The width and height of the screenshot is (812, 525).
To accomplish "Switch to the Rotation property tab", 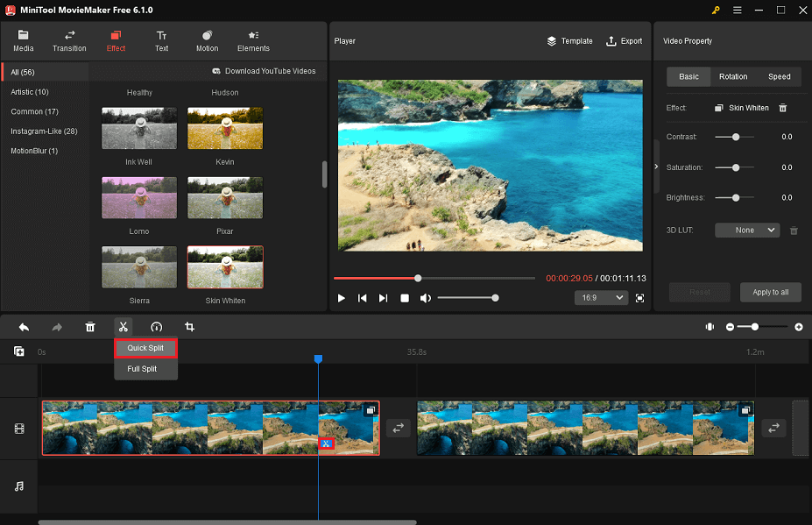I will click(733, 77).
